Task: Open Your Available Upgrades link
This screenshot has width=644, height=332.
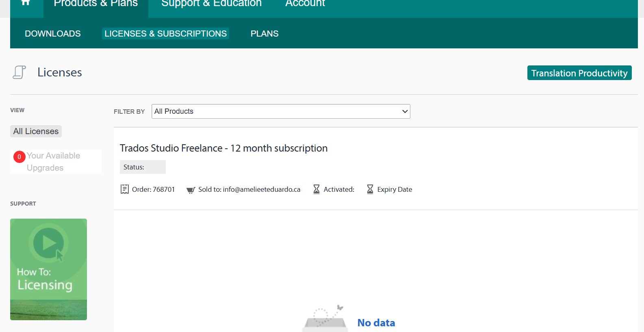Action: pyautogui.click(x=53, y=162)
